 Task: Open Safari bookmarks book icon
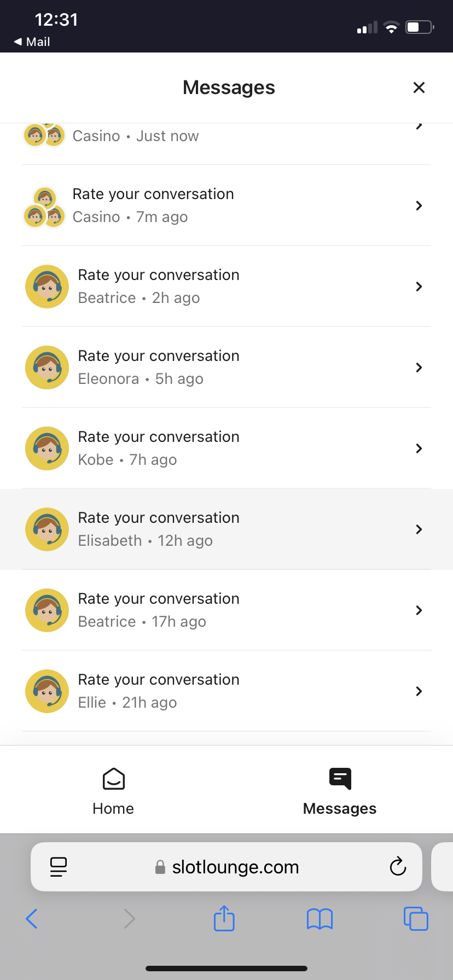pos(320,919)
